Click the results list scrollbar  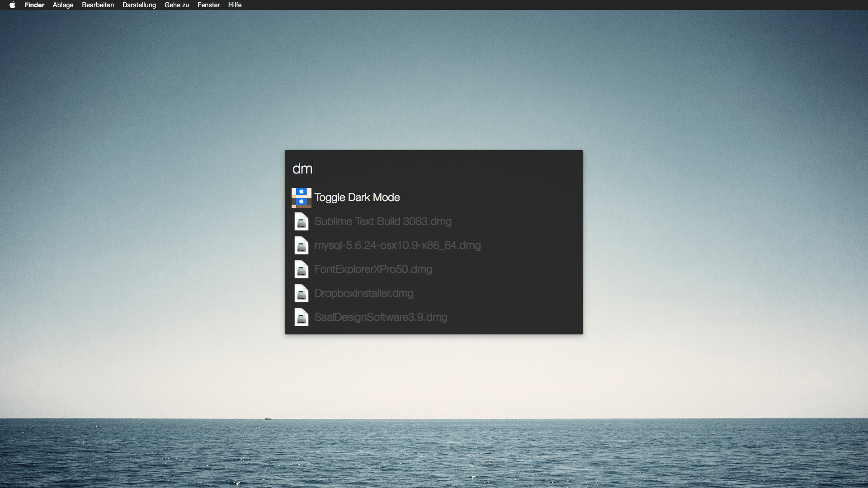(578, 222)
